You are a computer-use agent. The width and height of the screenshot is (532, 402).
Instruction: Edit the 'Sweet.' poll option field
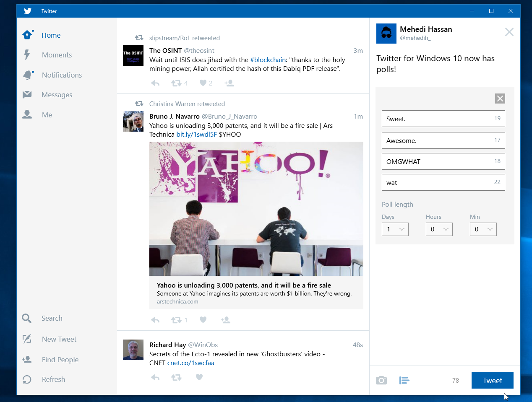[443, 119]
